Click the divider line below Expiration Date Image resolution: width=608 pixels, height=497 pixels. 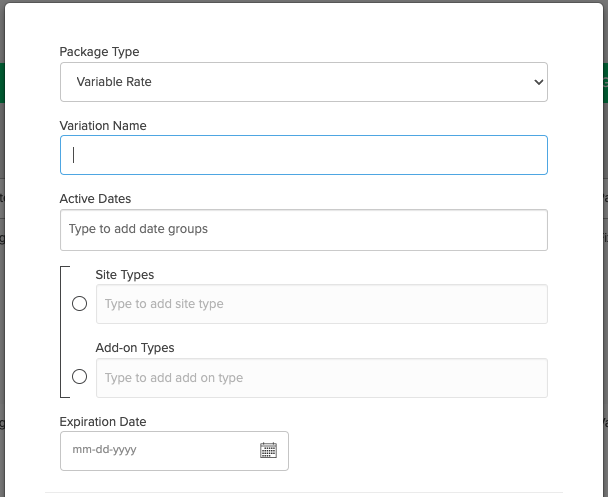pos(303,492)
